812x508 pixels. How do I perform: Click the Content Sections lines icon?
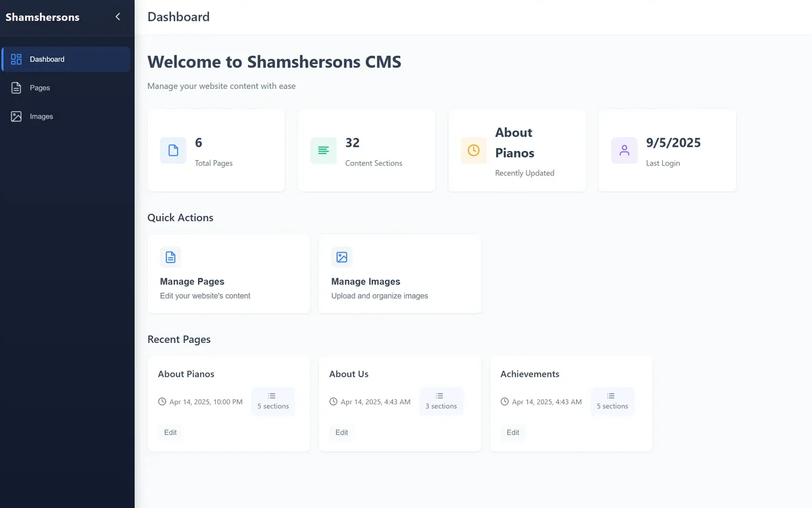[324, 150]
